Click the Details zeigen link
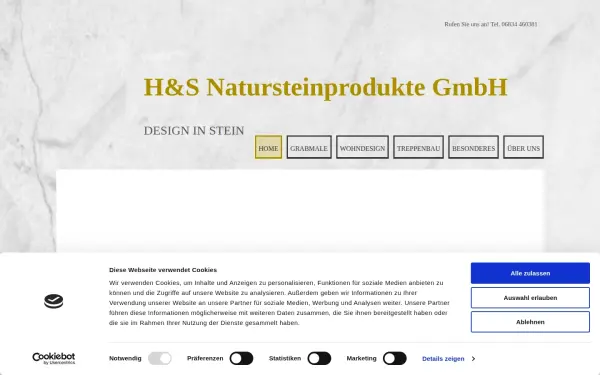 443,359
